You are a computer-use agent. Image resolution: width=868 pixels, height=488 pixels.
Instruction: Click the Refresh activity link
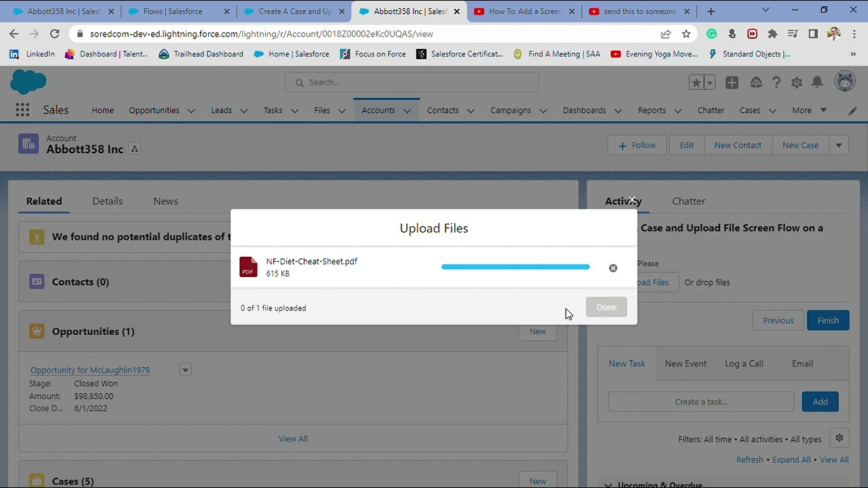click(x=749, y=460)
